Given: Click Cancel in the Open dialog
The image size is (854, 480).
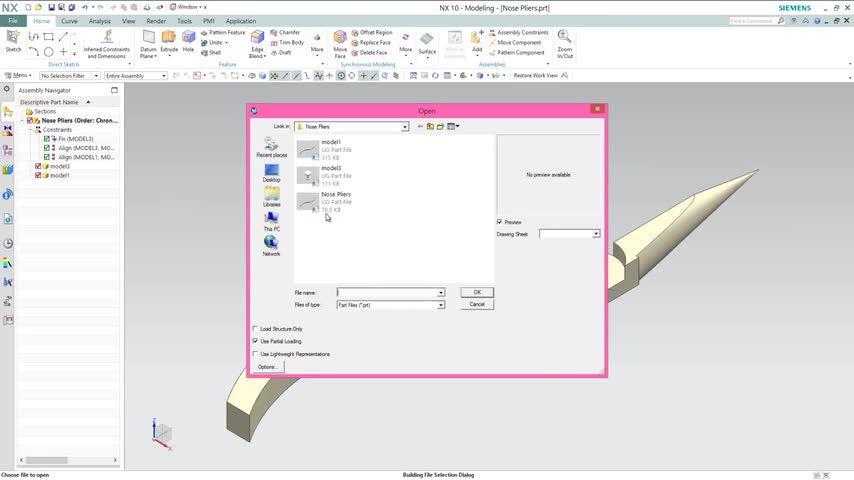Looking at the screenshot, I should point(477,305).
